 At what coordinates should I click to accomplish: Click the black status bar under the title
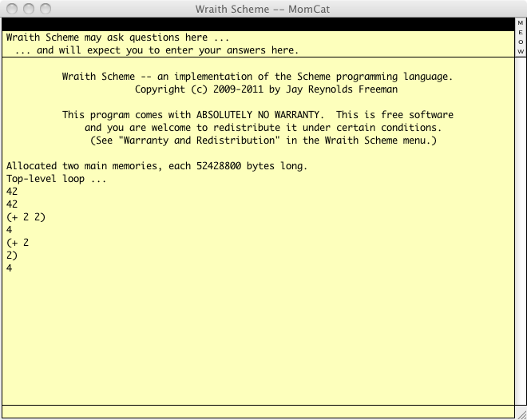pyautogui.click(x=256, y=24)
